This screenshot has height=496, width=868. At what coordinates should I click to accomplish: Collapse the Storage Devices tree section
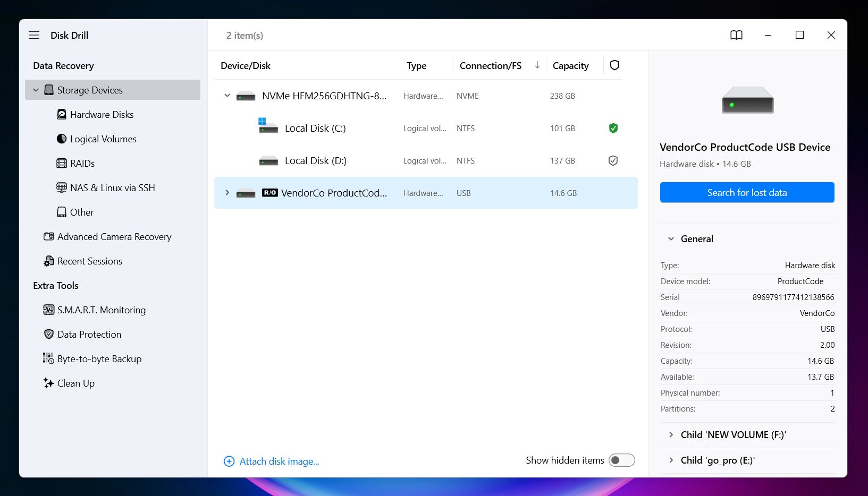(36, 90)
